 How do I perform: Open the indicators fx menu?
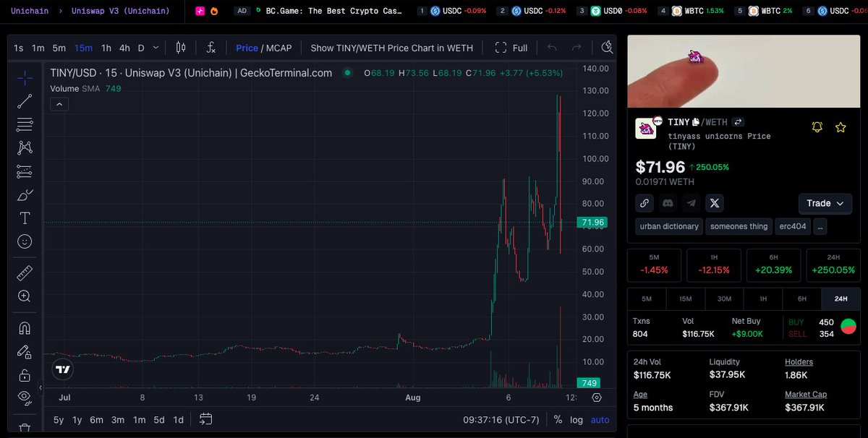click(210, 48)
